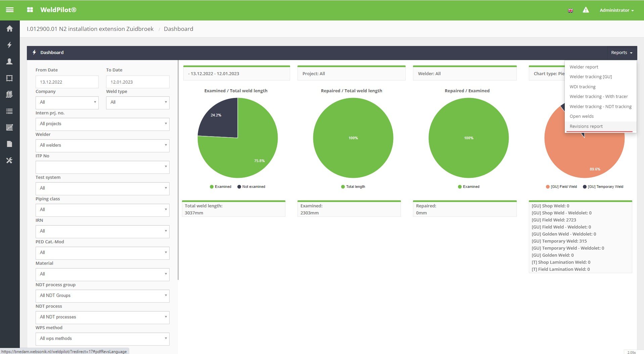
Task: Toggle Not examined legend item
Action: pos(251,187)
